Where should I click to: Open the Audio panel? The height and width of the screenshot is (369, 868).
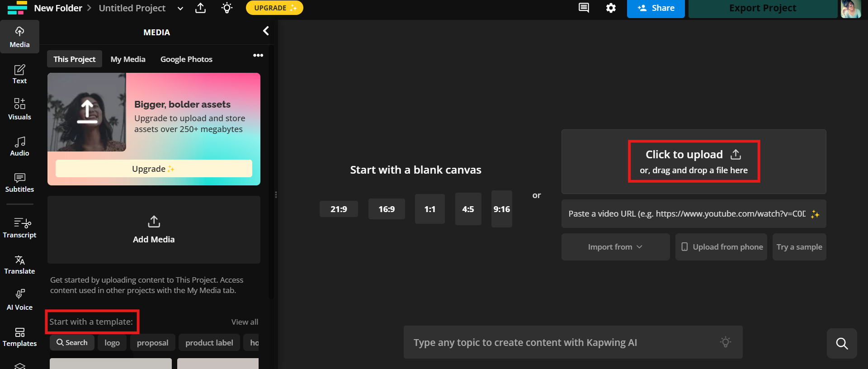[x=19, y=147]
